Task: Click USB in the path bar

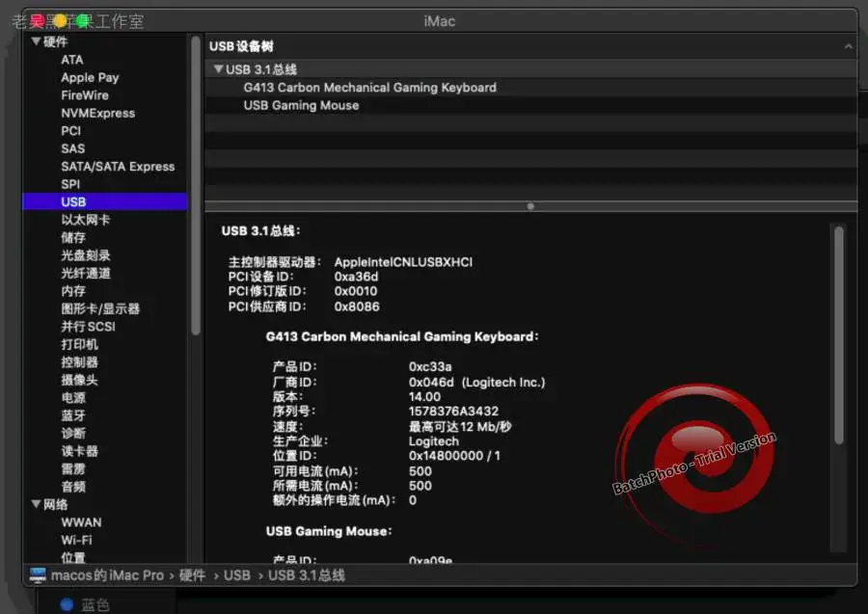Action: (237, 575)
